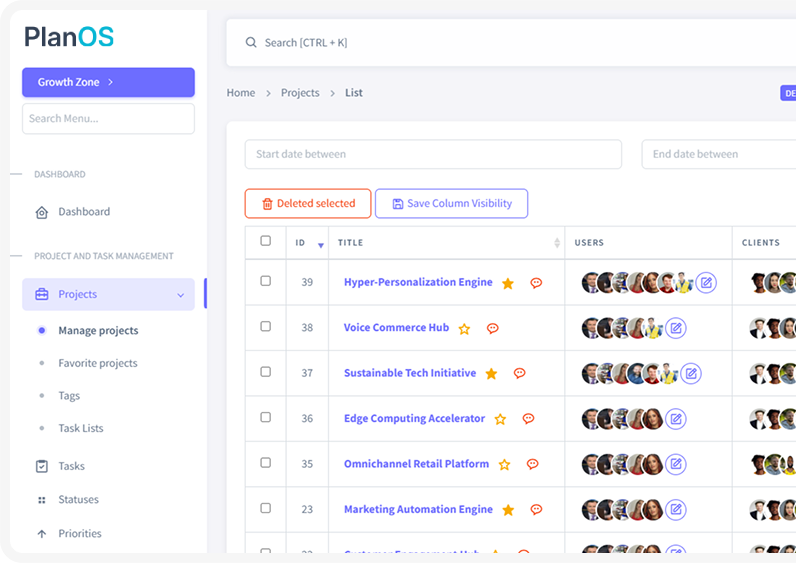The image size is (796, 563).
Task: Tick the checkbox for project 39
Action: pyautogui.click(x=265, y=281)
